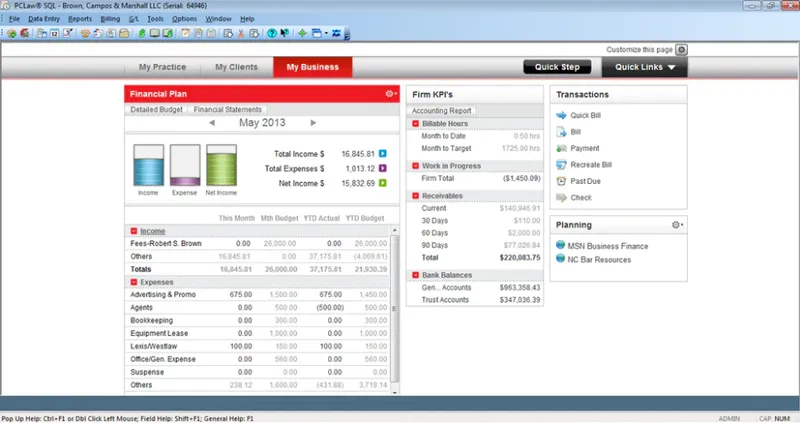Click the Recreate Bill icon
Image resolution: width=800 pixels, height=423 pixels.
(561, 165)
